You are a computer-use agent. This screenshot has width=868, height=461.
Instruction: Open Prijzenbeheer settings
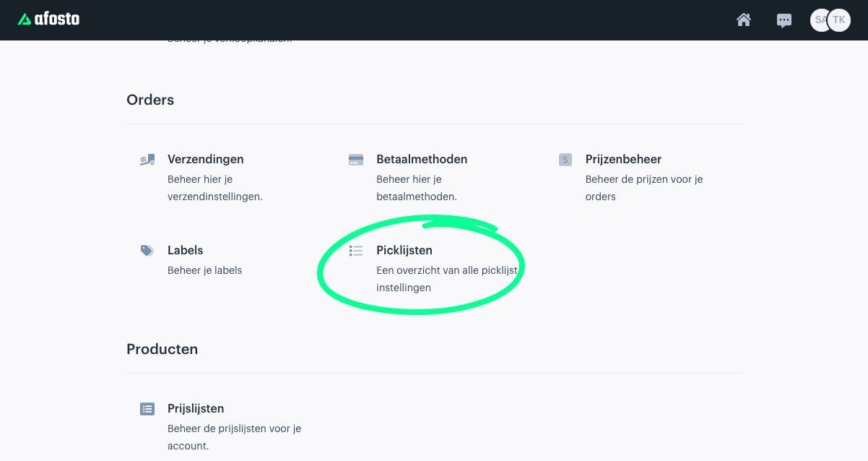(623, 159)
